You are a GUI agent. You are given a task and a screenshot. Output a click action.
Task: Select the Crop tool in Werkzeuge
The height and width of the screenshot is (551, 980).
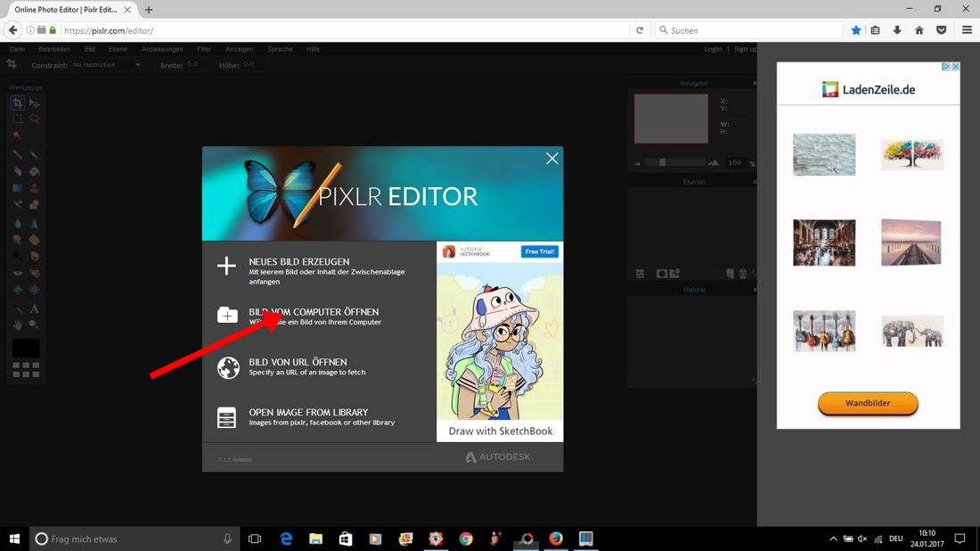coord(18,103)
